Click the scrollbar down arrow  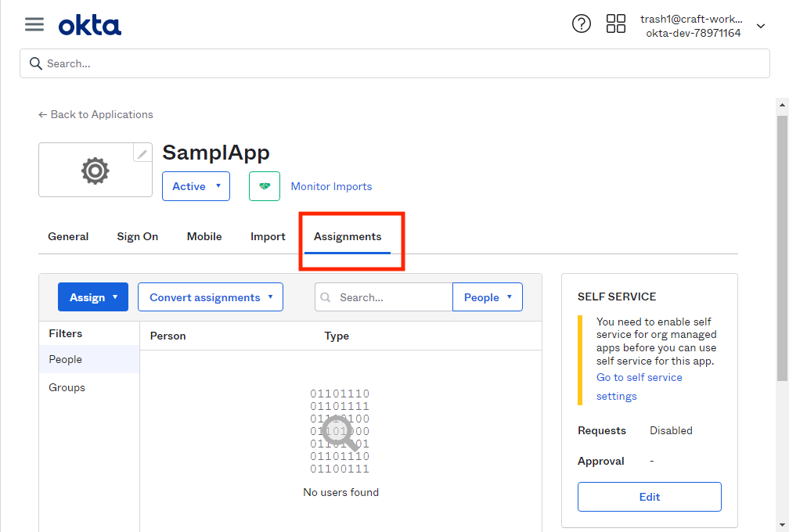click(x=782, y=526)
